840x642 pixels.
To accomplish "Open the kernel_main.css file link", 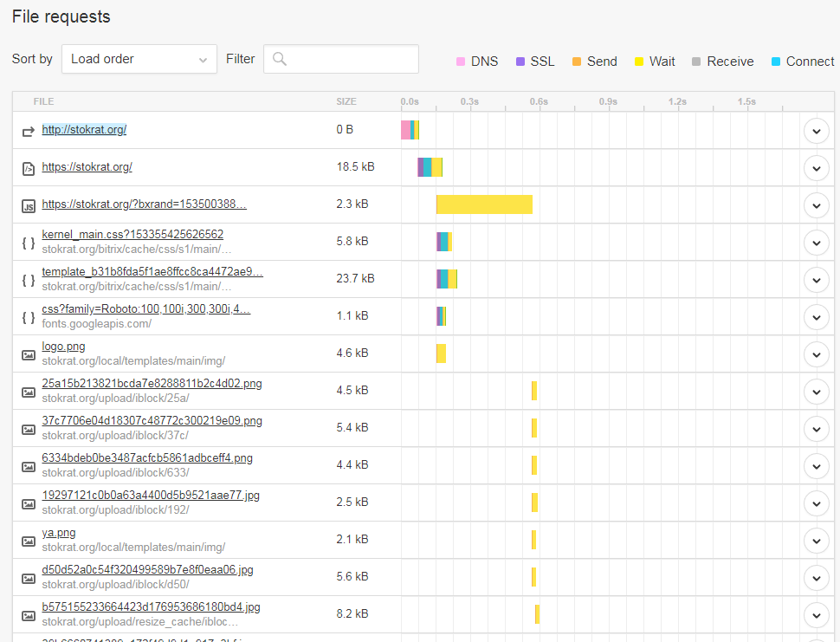I will pyautogui.click(x=132, y=235).
